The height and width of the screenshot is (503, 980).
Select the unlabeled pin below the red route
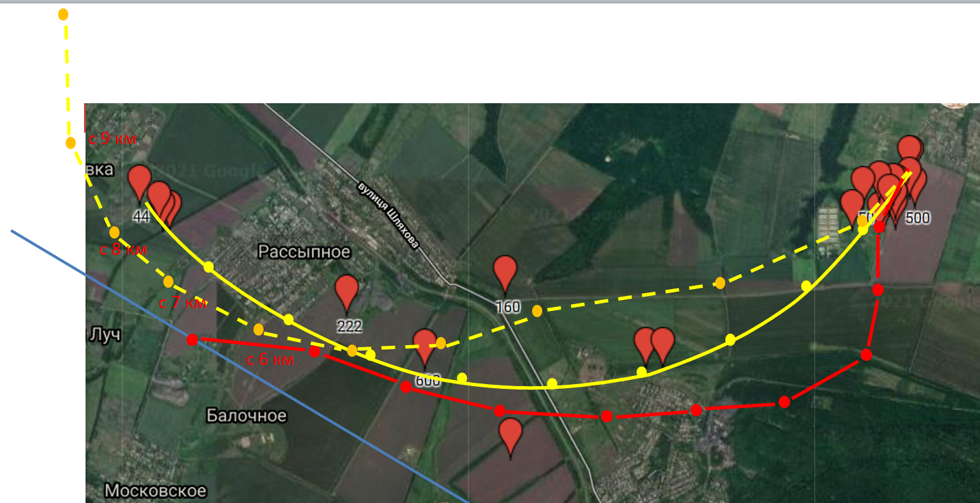[511, 437]
